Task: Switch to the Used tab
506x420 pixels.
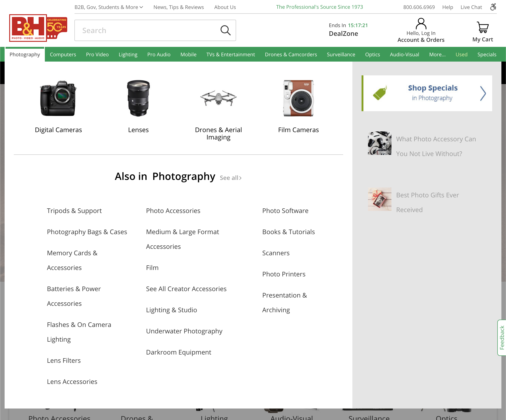Action: point(461,54)
